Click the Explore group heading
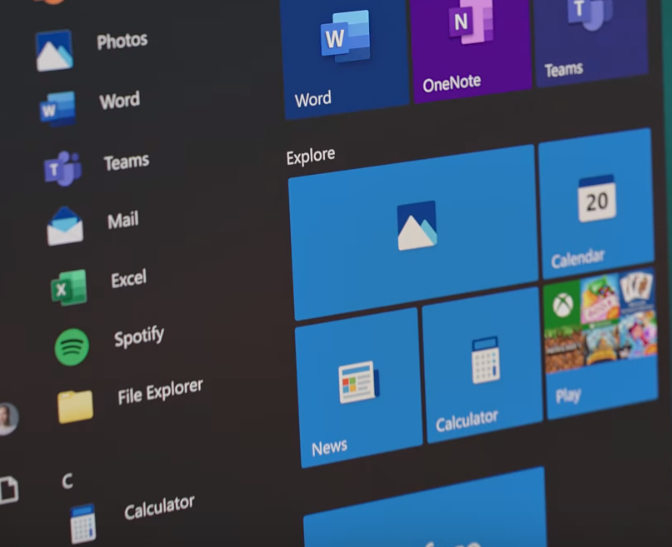 [311, 156]
